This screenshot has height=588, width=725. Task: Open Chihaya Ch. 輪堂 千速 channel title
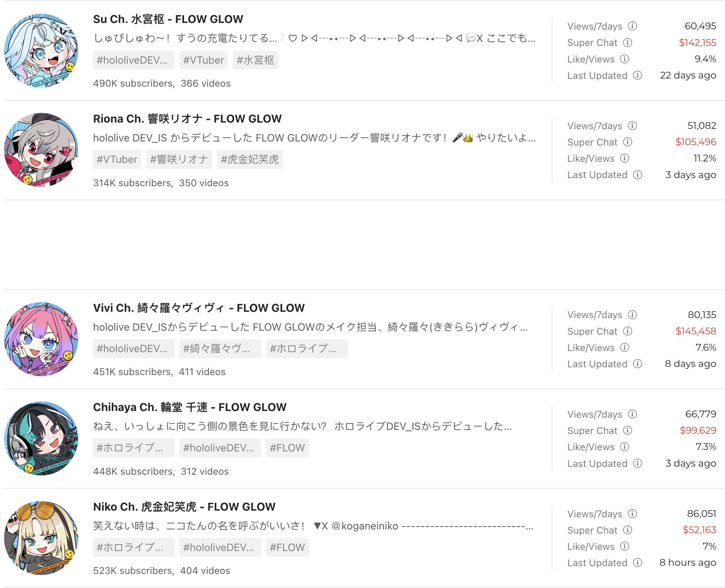pos(190,407)
